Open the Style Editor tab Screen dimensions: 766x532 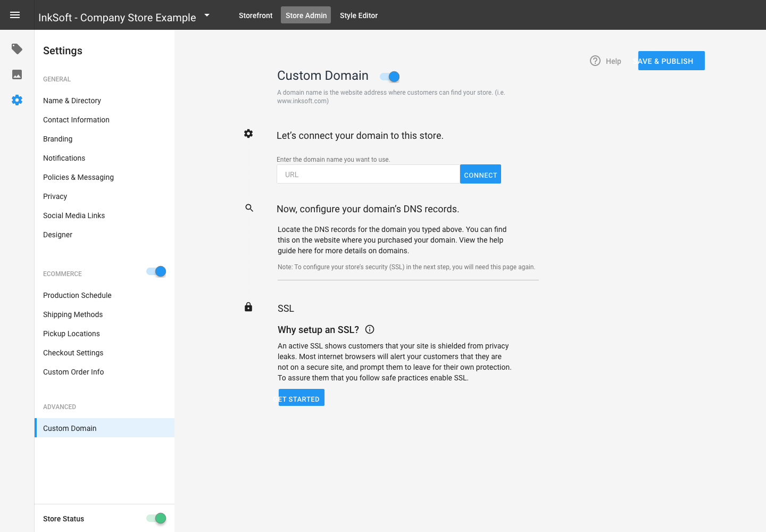(359, 15)
